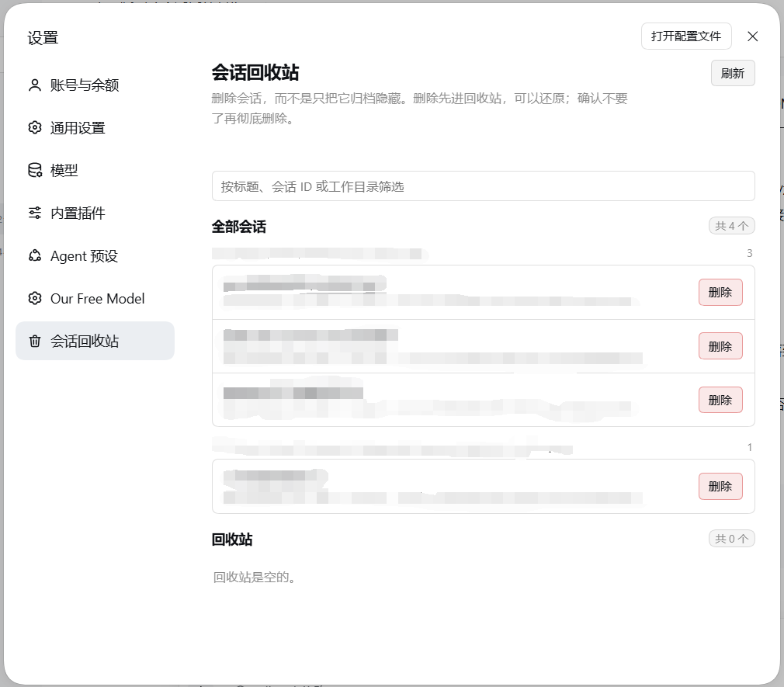Delete the first session in the list

click(720, 292)
